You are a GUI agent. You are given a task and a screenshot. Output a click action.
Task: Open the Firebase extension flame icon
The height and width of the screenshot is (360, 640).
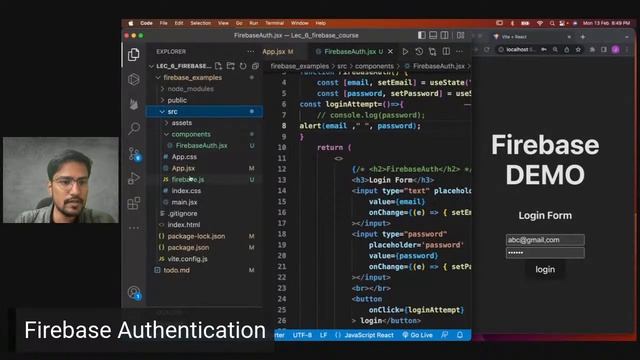tap(133, 104)
